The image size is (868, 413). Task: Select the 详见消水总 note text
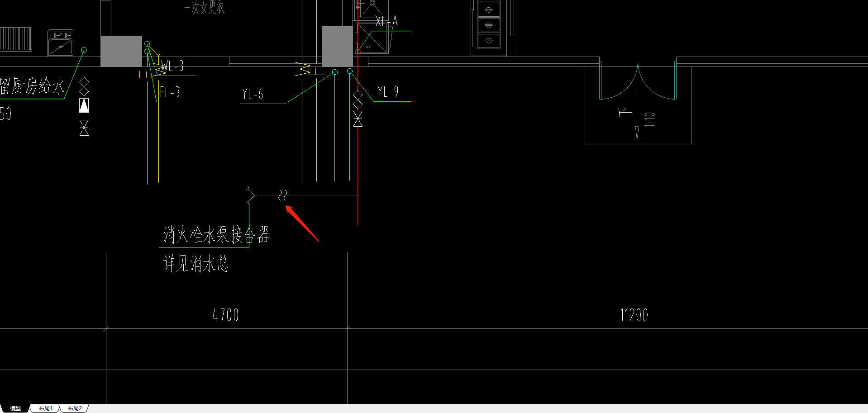click(196, 263)
